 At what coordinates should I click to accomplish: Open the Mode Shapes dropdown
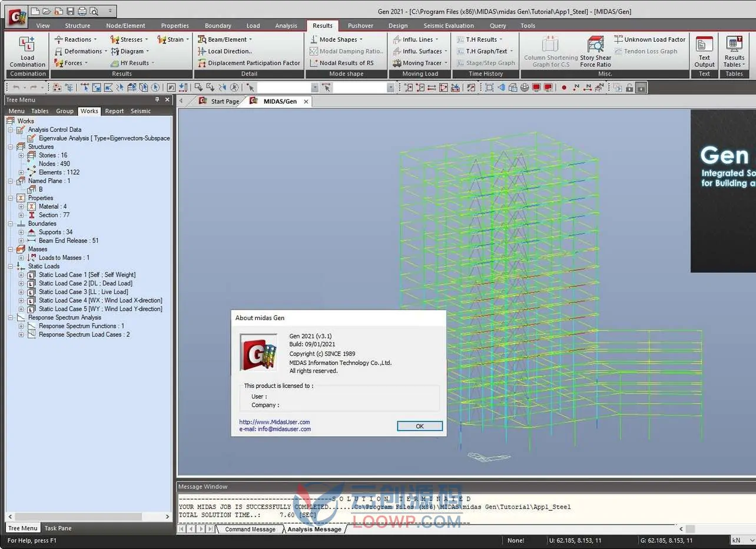[x=336, y=39]
